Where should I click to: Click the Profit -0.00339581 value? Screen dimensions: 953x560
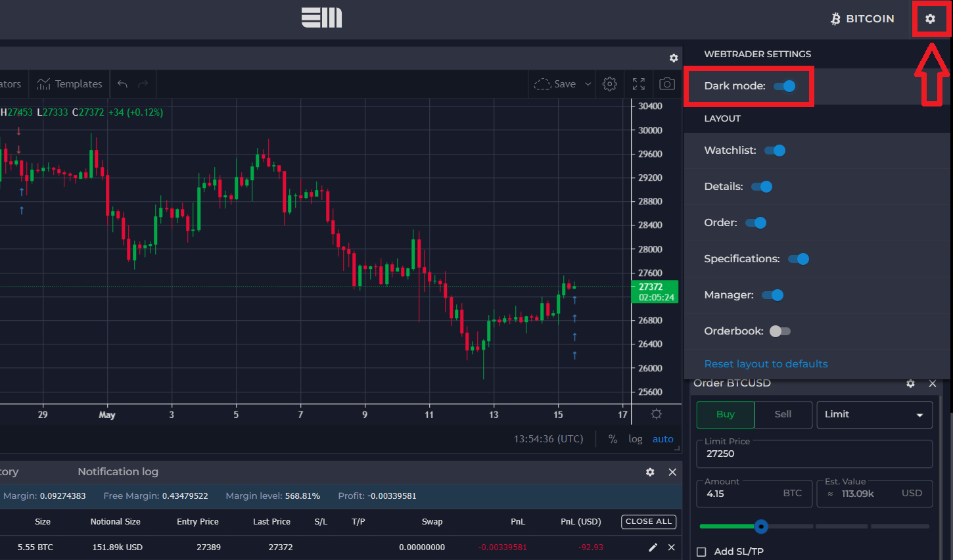tap(392, 496)
